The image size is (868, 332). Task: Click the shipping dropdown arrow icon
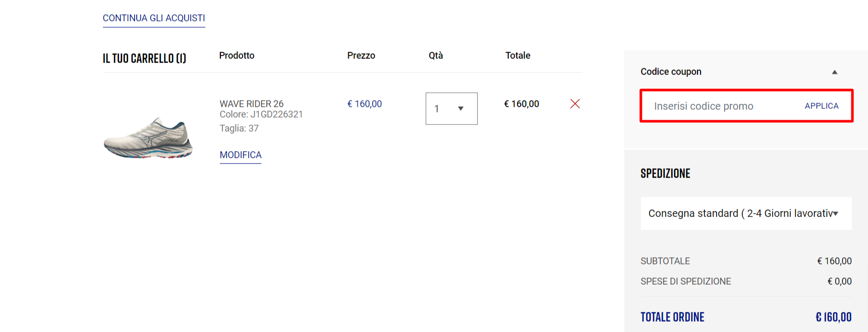click(836, 213)
